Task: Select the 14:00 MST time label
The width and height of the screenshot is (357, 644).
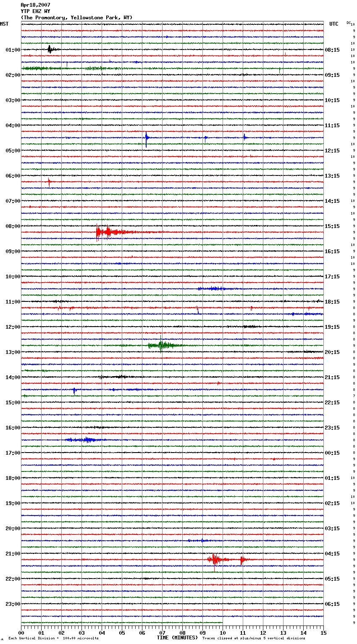Action: point(13,377)
